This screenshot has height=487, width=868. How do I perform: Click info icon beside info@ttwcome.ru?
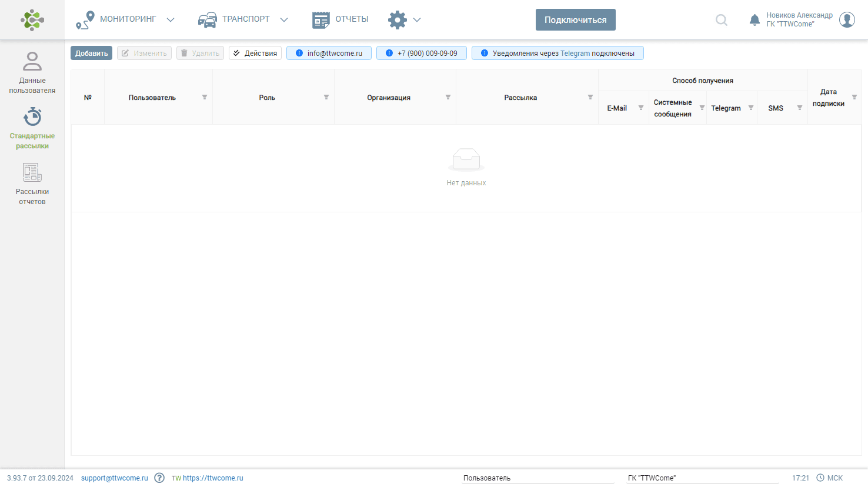point(299,53)
